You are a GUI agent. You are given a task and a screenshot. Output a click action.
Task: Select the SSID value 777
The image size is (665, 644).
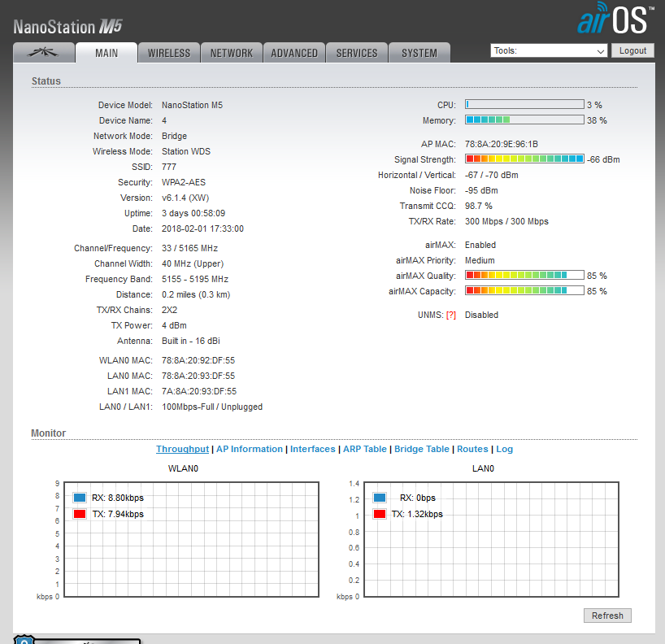(169, 168)
